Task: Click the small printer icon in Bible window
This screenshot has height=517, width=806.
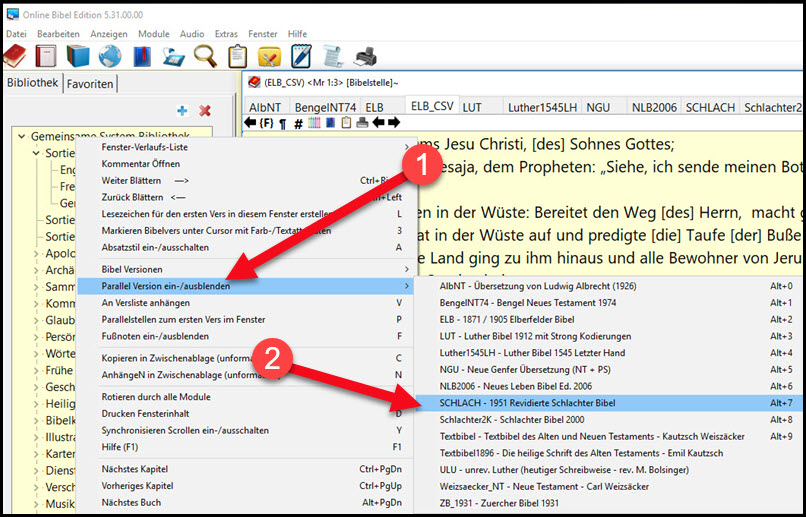Action: 362,123
